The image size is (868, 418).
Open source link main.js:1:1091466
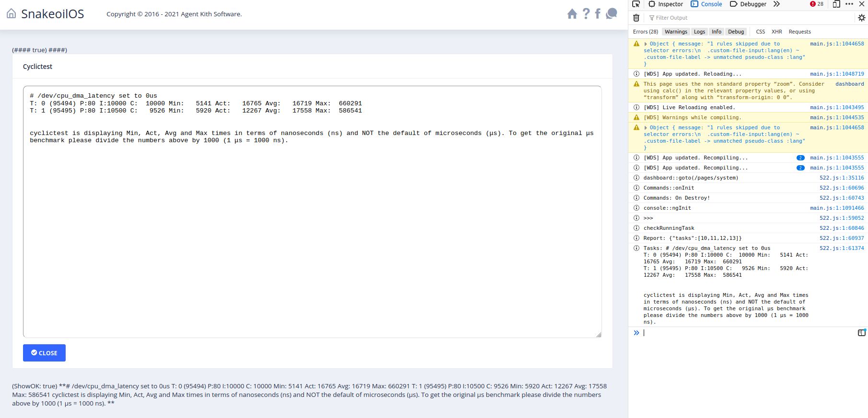[x=837, y=208]
